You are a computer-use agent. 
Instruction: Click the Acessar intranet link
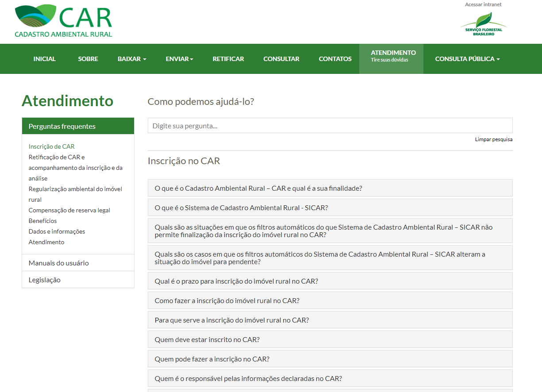[484, 4]
